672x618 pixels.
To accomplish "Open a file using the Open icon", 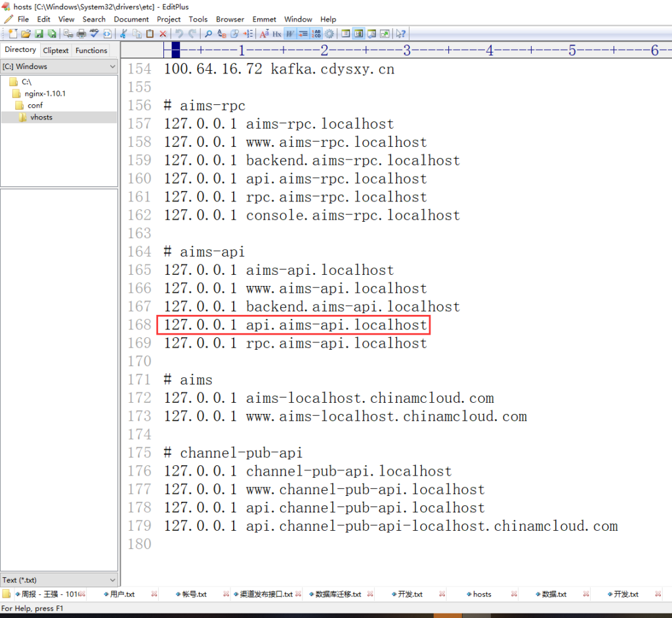I will (x=26, y=33).
